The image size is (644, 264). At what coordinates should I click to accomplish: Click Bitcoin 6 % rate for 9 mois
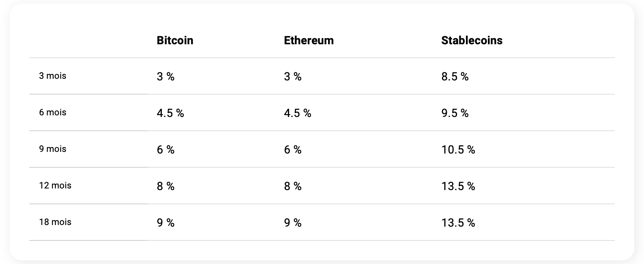pos(165,149)
